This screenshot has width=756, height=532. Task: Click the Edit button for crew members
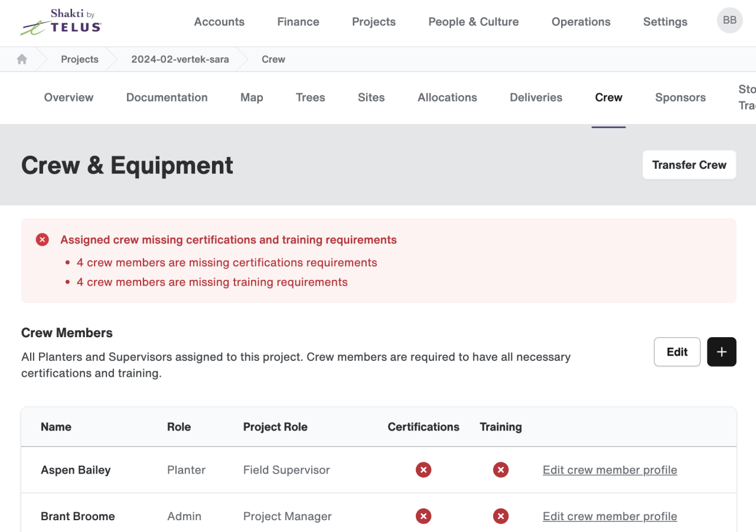point(677,352)
